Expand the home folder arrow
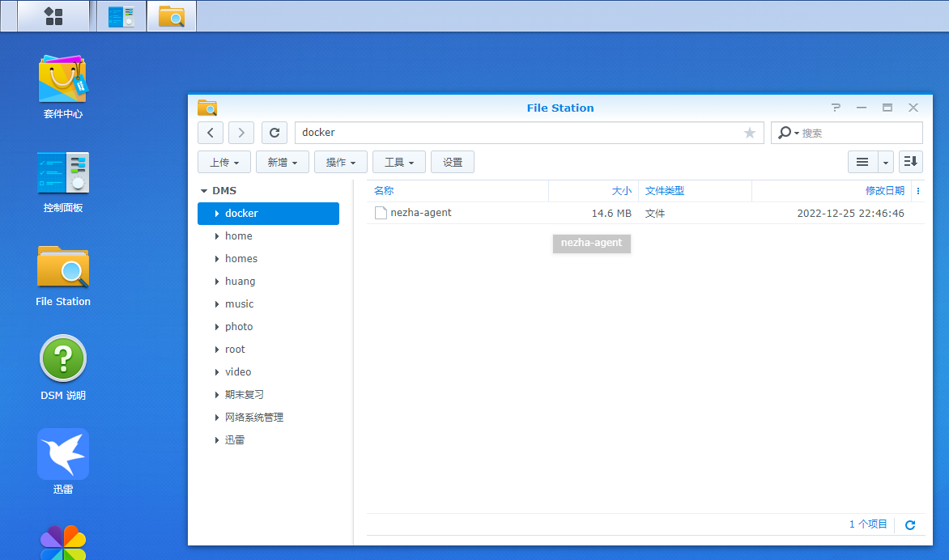Screen dimensions: 949x560 coord(217,236)
